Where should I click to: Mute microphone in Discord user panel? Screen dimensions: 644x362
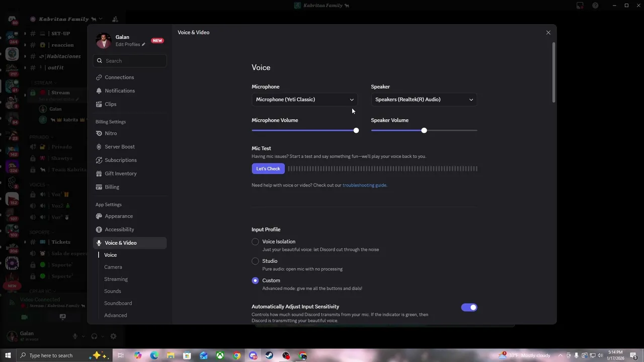coord(75,336)
